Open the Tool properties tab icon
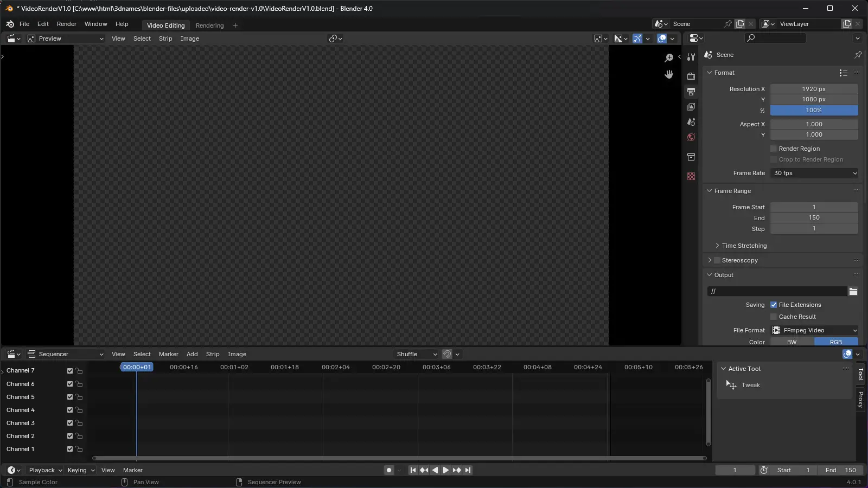Image resolution: width=868 pixels, height=488 pixels. click(x=691, y=57)
